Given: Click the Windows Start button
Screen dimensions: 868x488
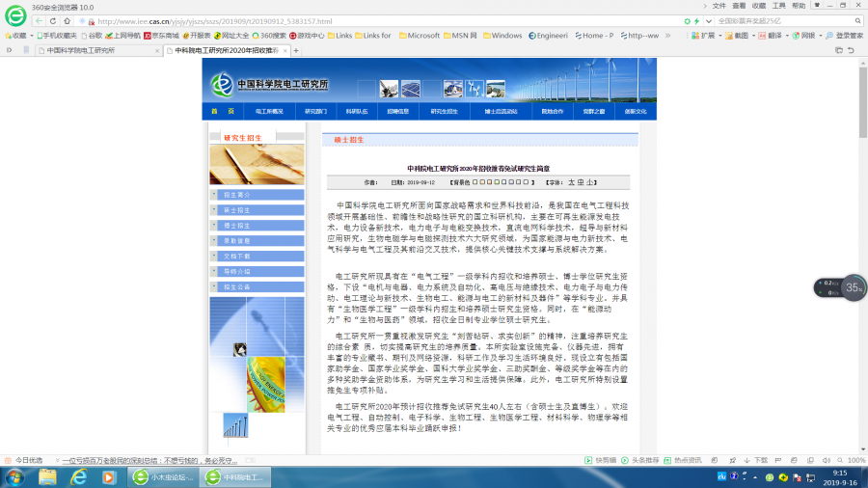Looking at the screenshot, I should 15,477.
